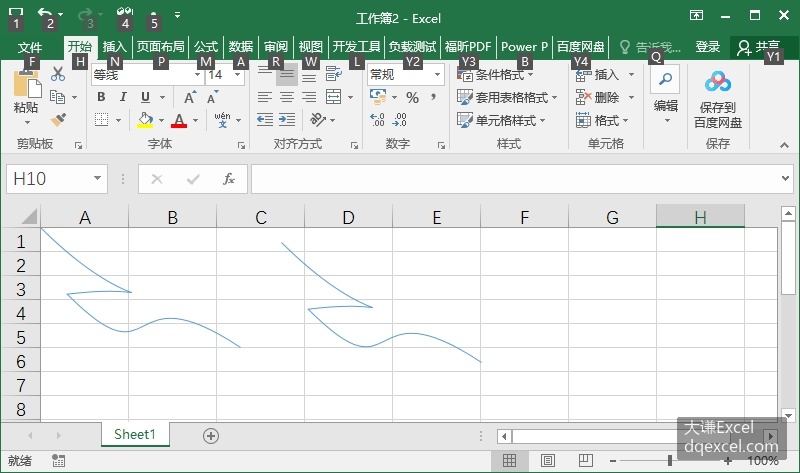Align cell content to middle
The height and width of the screenshot is (473, 800).
click(x=287, y=74)
